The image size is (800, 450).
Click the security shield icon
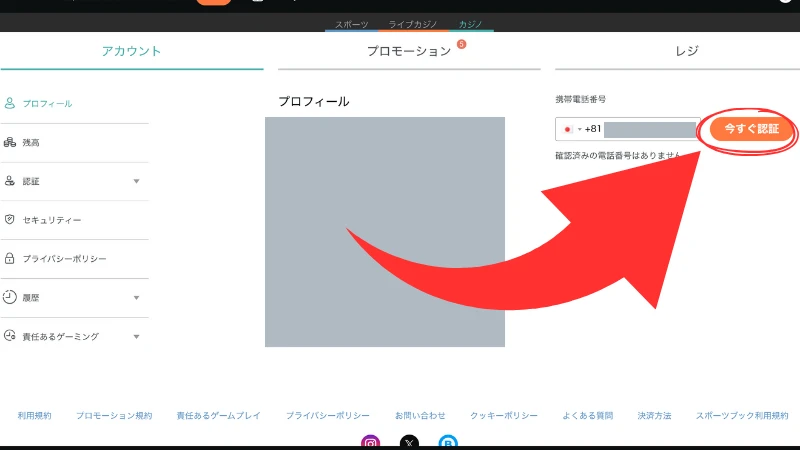click(10, 219)
